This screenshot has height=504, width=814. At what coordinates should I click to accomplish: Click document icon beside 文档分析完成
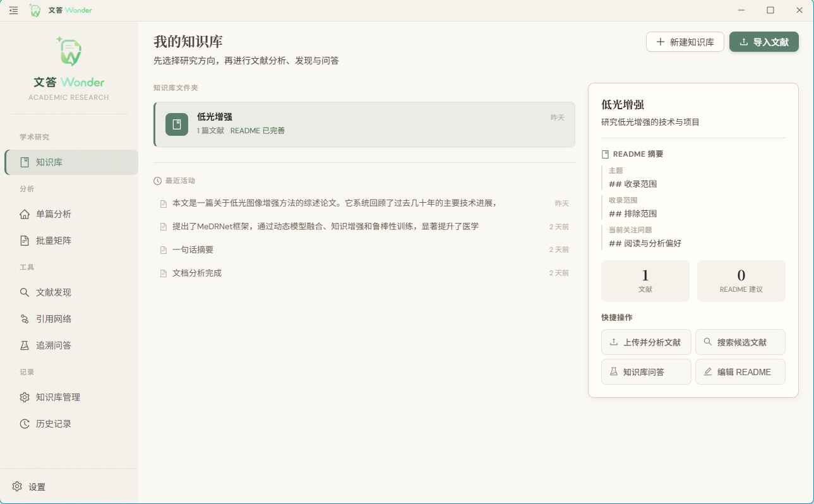164,273
